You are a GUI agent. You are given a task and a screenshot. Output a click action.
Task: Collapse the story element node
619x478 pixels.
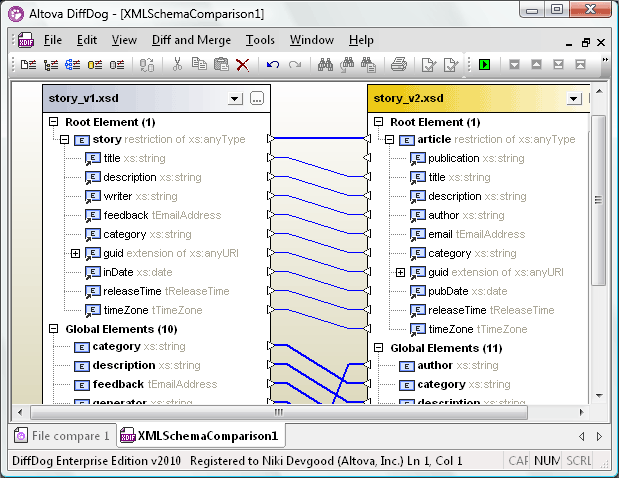(64, 139)
